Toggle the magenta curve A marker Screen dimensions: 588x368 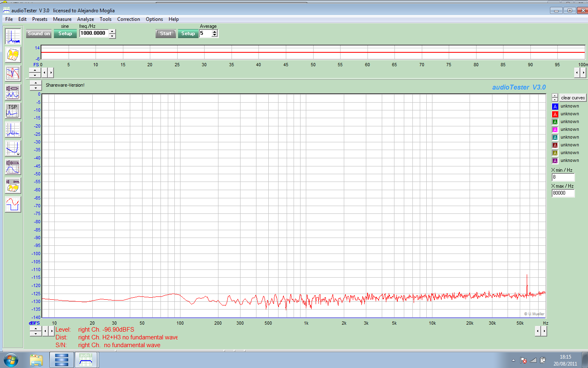(x=555, y=130)
